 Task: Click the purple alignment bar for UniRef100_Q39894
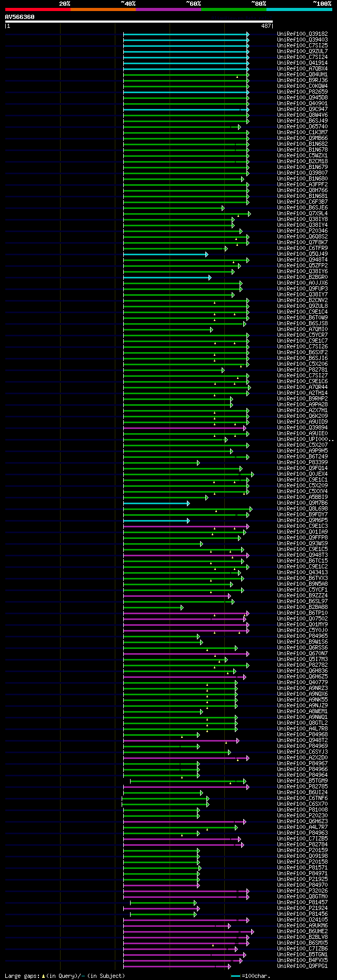[x=184, y=428]
